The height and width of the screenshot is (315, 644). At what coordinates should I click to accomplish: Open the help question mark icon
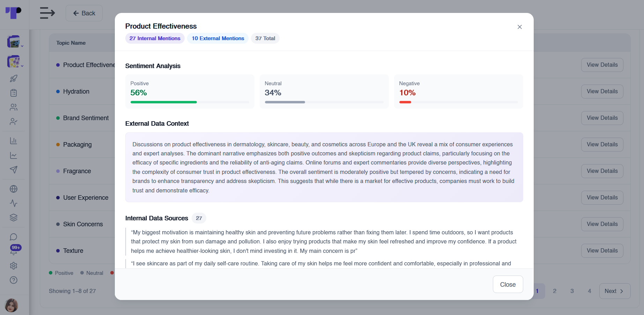pos(14,280)
